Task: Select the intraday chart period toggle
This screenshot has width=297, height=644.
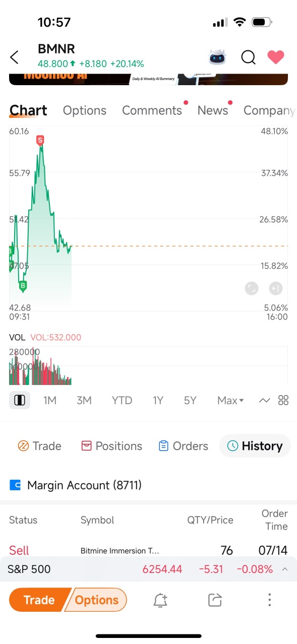Action: pyautogui.click(x=20, y=400)
